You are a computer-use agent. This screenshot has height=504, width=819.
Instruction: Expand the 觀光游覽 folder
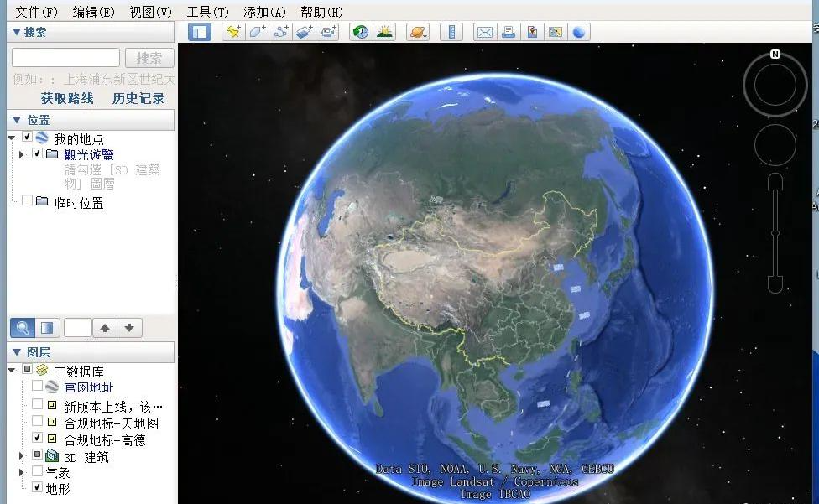point(22,154)
